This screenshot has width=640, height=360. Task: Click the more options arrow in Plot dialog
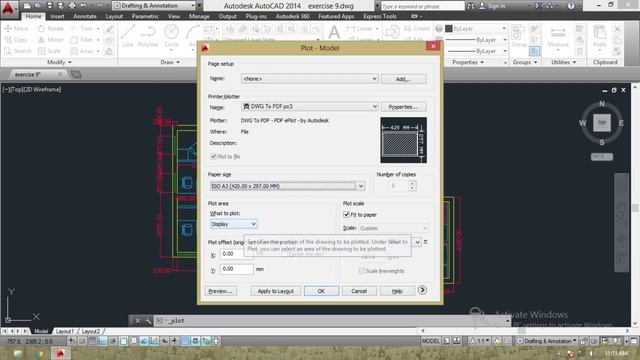point(422,290)
